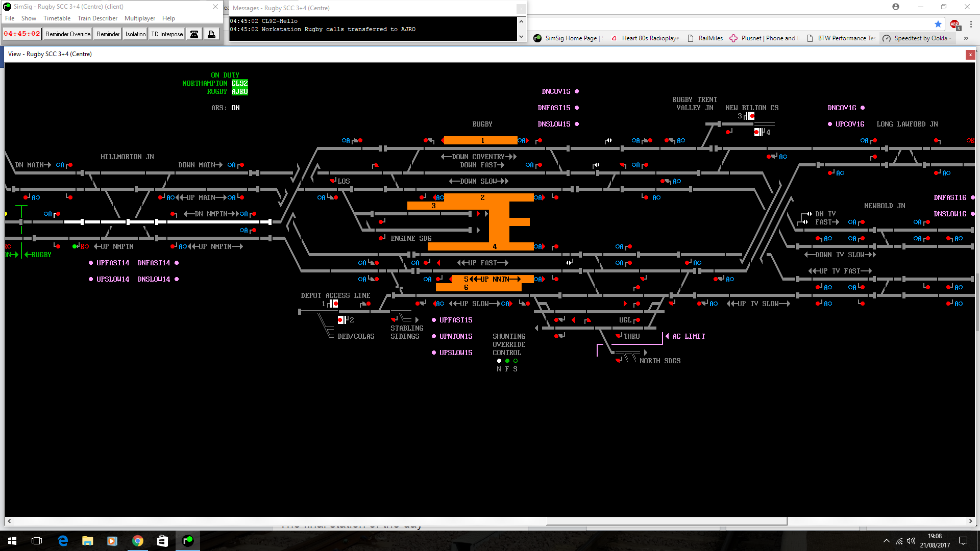
Task: Click the Adblock Plus extension icon
Action: [x=955, y=24]
